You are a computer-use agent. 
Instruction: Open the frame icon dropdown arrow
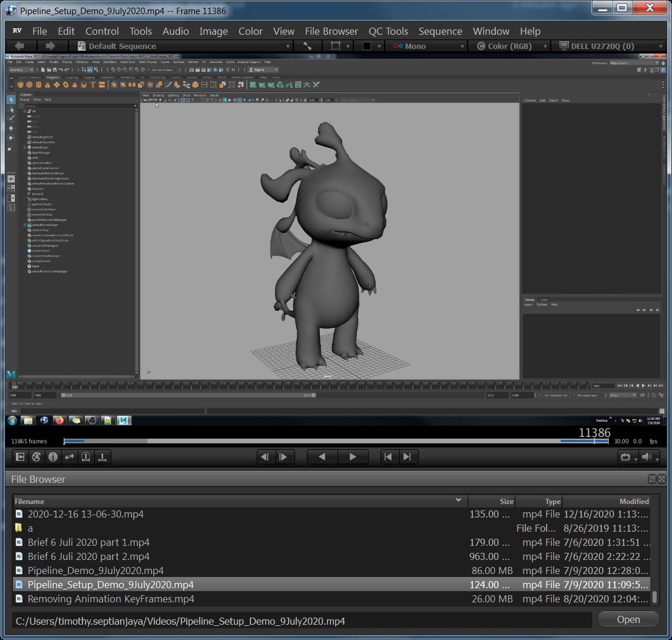click(x=348, y=47)
